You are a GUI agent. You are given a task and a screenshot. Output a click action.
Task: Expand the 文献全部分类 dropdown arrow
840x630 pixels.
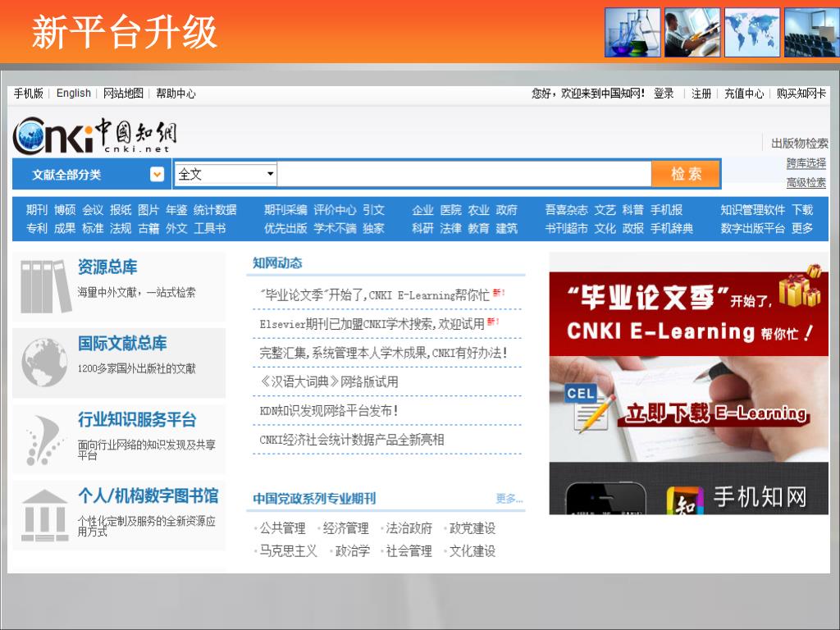tap(157, 174)
